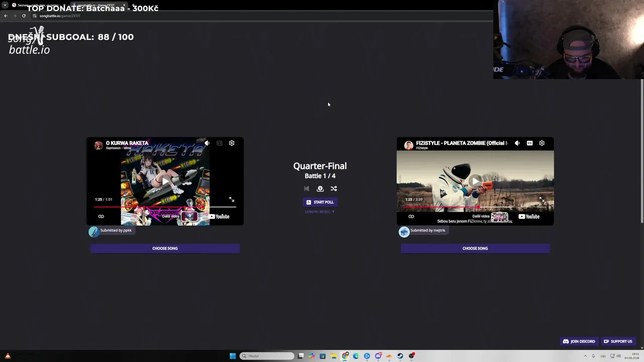Open next video thumbnail on PLANETA ZOMBIE player
The width and height of the screenshot is (644, 362).
coord(500,217)
